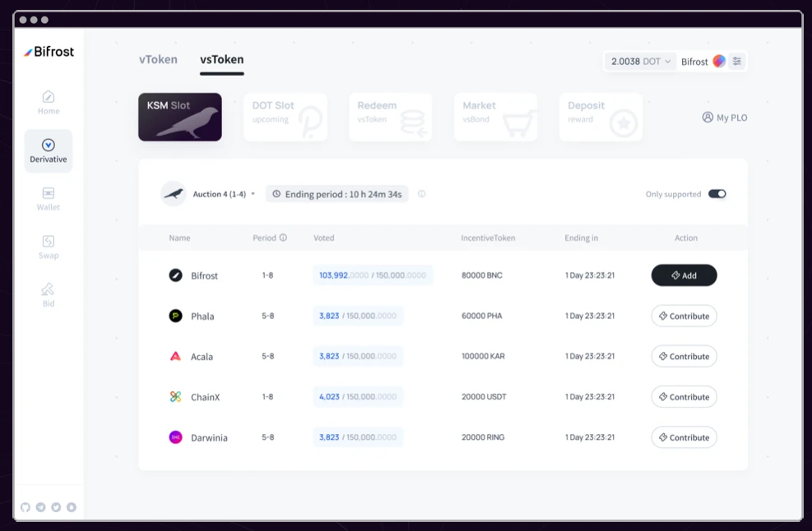Select the DOT Slot upcoming card

pyautogui.click(x=285, y=117)
